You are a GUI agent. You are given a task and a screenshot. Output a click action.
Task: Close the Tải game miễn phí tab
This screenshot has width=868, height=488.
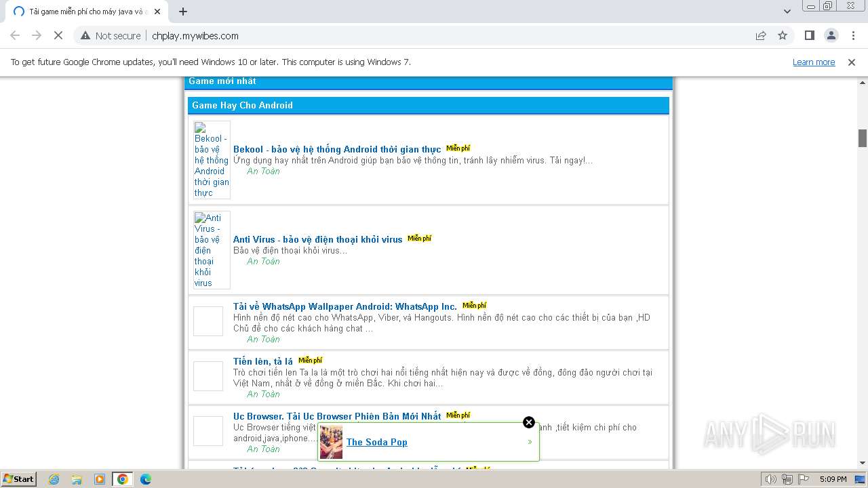tap(157, 12)
